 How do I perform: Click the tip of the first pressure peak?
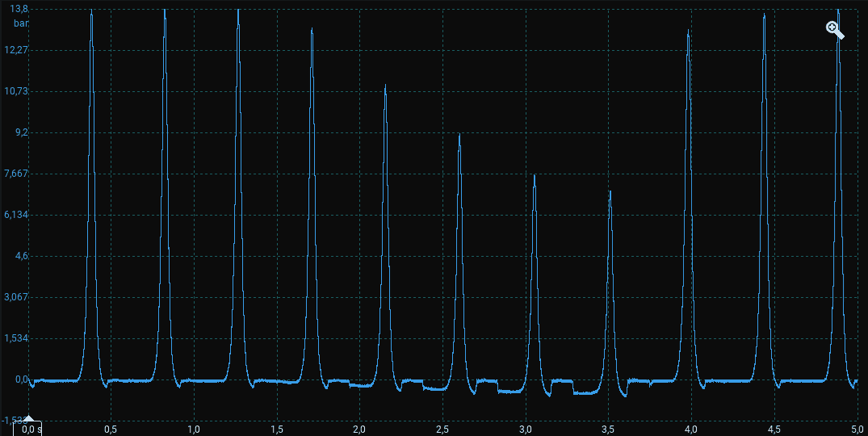91,11
